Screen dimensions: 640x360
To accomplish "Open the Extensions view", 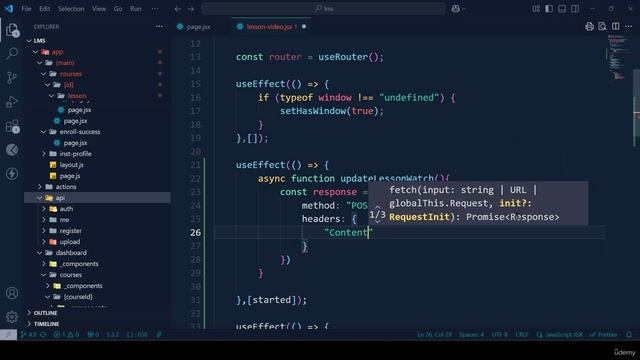I will tap(12, 126).
